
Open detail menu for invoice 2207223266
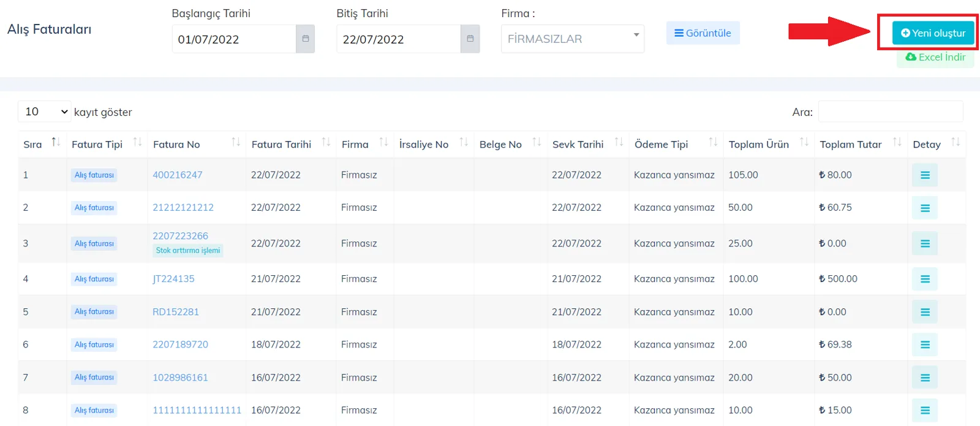[925, 243]
